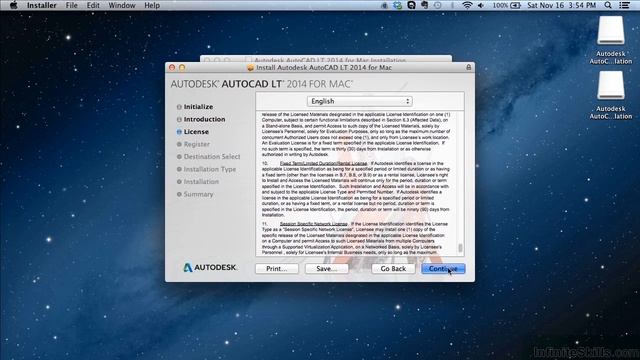Image resolution: width=640 pixels, height=360 pixels.
Task: Click the Go Back button
Action: pos(393,269)
